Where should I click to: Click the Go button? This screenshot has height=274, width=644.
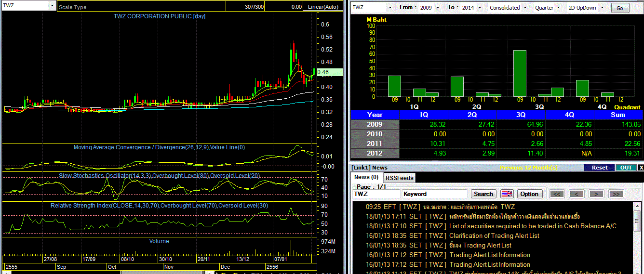(x=620, y=8)
